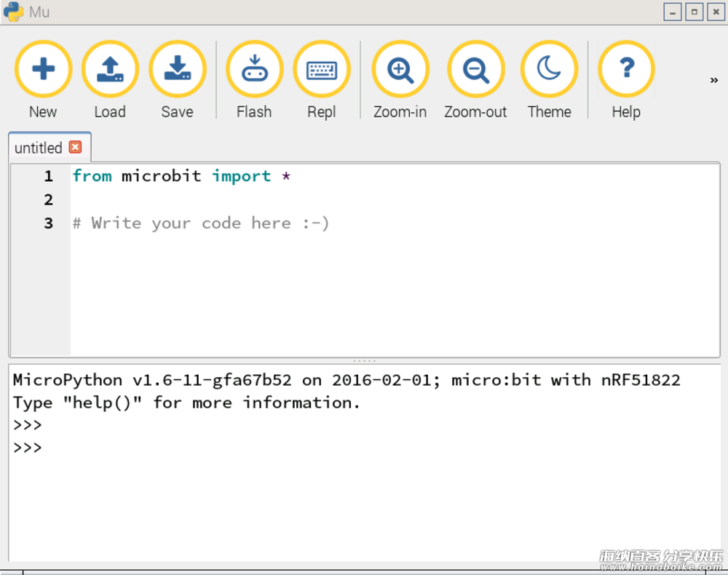Flash code onto the micro:bit

(x=254, y=80)
